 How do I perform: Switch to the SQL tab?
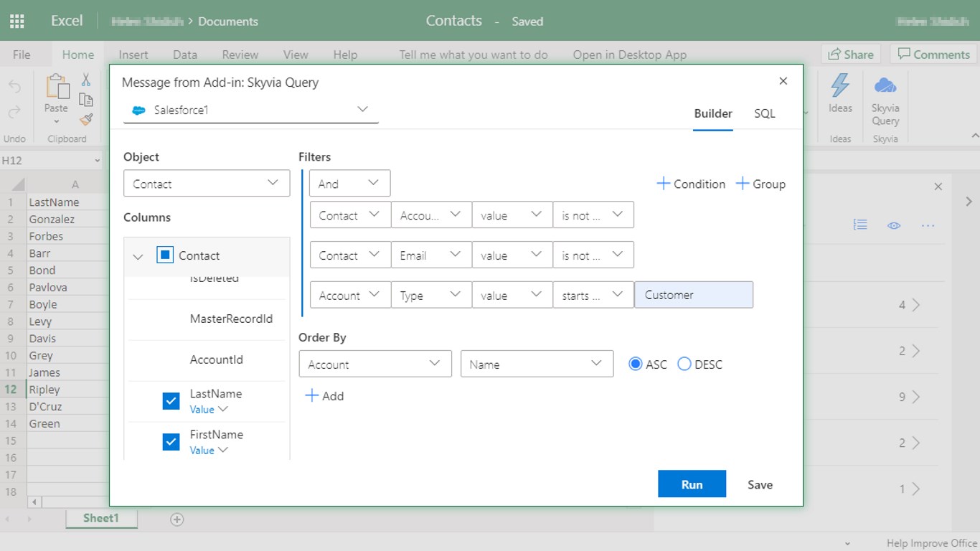(x=764, y=113)
